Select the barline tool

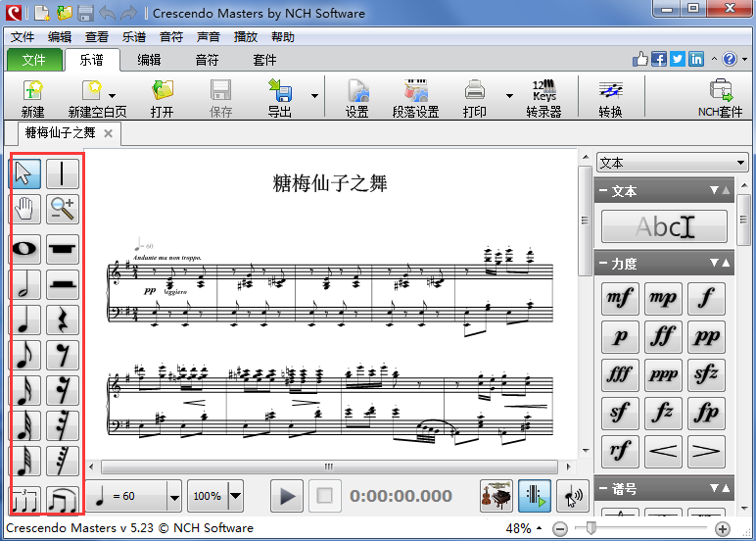(x=63, y=173)
